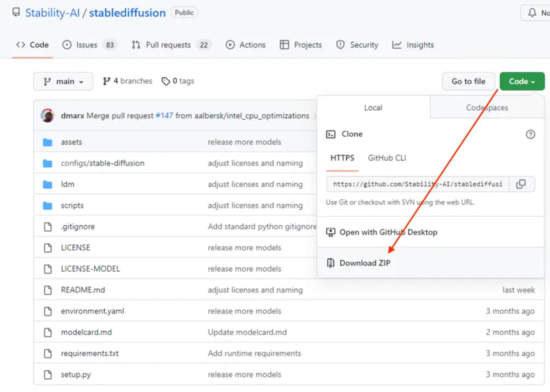550x392 pixels.
Task: Click the terminal icon beside Clone
Action: pos(331,134)
